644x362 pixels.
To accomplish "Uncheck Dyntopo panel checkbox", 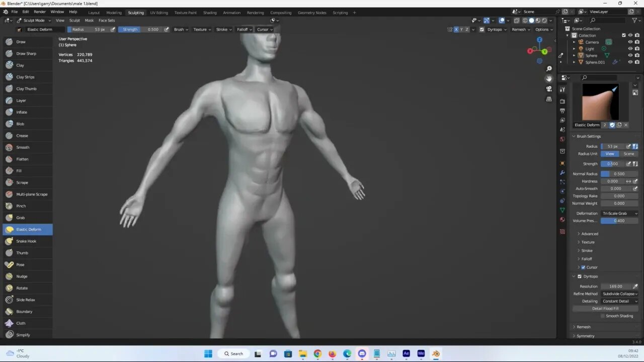I will [x=580, y=277].
